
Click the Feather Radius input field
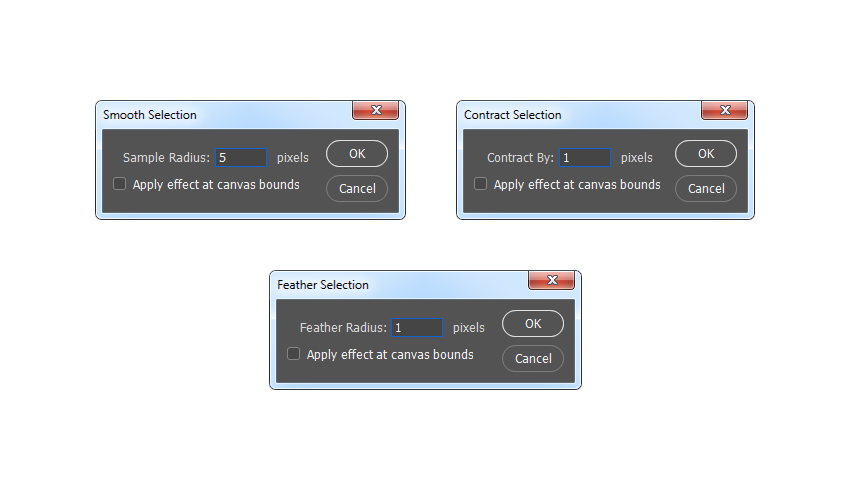tap(417, 328)
